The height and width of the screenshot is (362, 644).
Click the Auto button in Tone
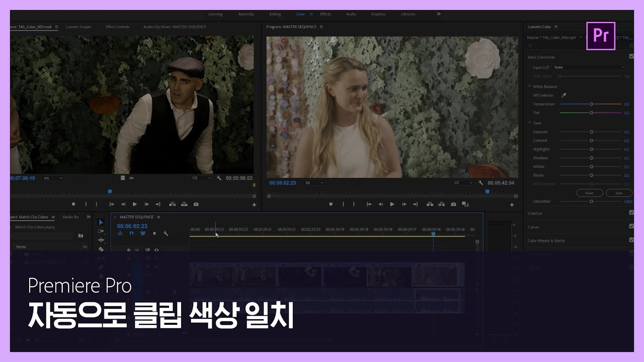619,193
